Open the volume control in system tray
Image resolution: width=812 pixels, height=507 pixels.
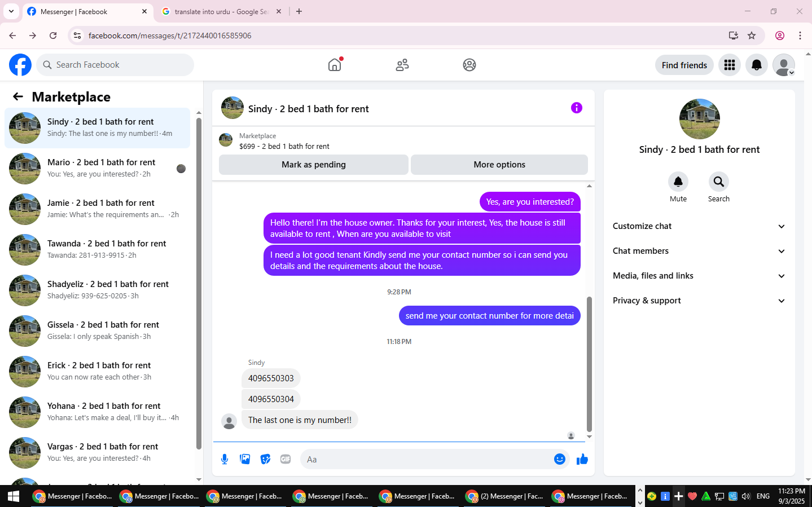(746, 496)
